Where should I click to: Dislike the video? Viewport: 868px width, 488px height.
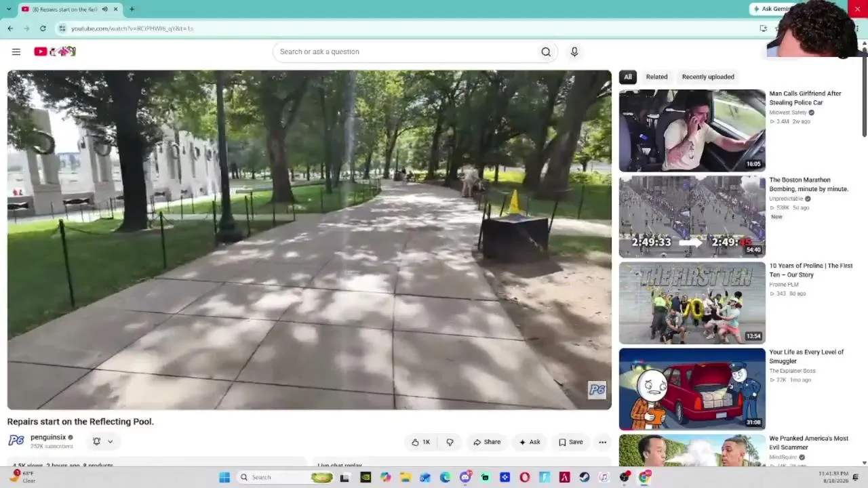point(450,442)
